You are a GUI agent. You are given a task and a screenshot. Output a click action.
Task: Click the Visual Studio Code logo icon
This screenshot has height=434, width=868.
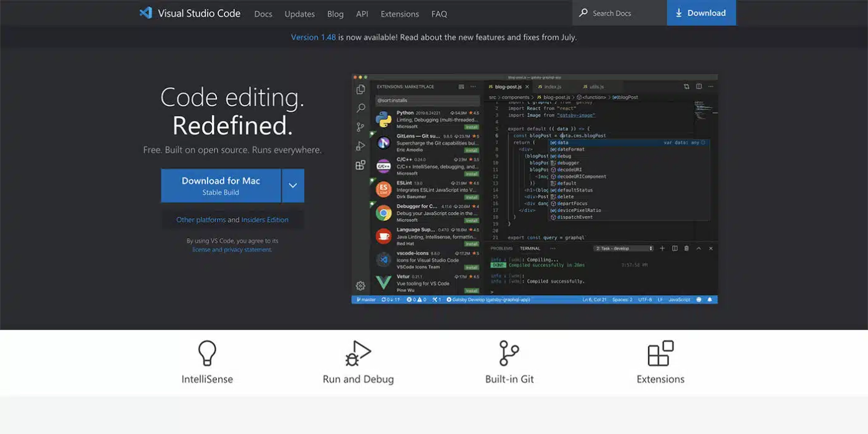tap(146, 12)
